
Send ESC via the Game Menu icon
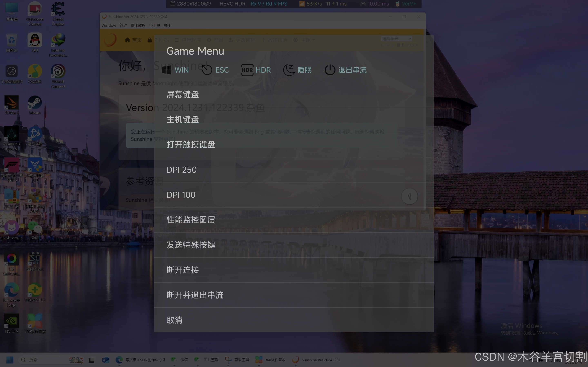207,70
